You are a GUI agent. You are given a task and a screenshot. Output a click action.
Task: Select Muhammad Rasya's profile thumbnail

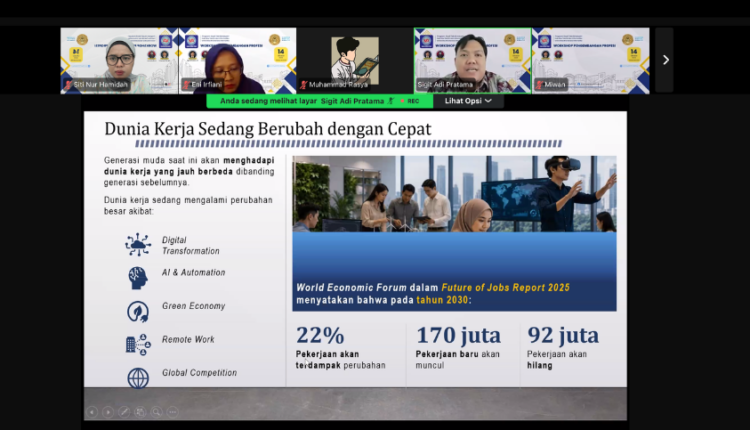pos(355,61)
